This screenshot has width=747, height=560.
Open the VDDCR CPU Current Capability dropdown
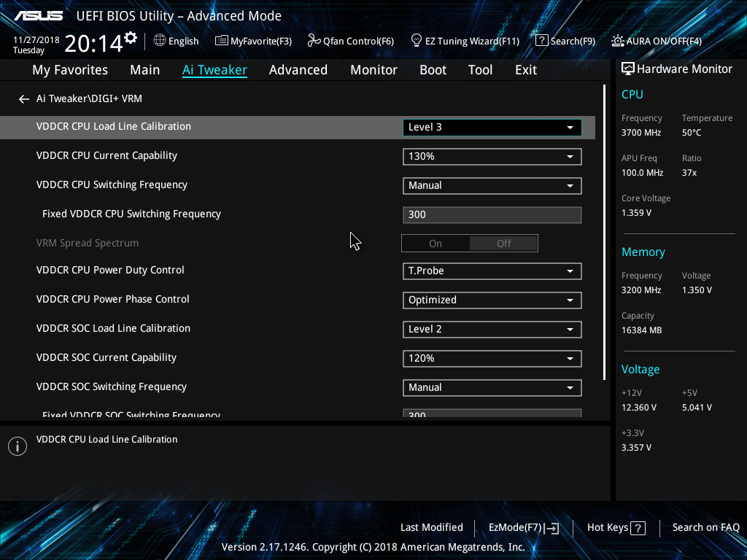(x=492, y=157)
